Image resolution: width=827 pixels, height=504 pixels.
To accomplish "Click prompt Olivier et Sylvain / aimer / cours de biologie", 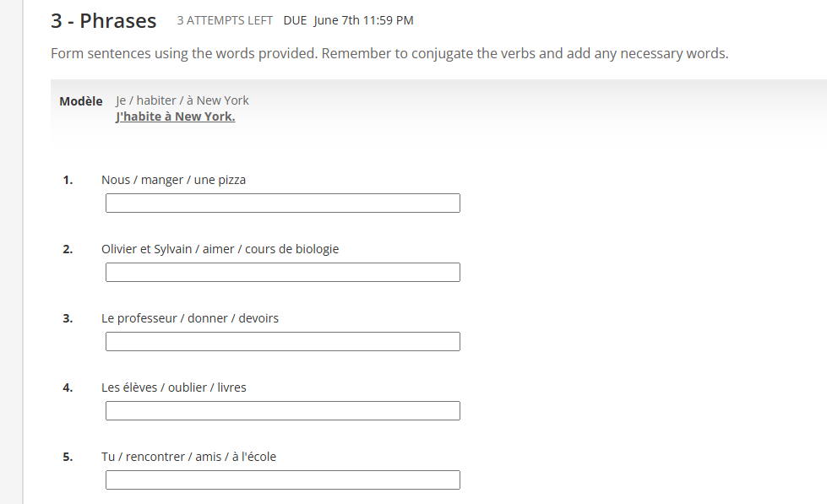I will pos(220,248).
